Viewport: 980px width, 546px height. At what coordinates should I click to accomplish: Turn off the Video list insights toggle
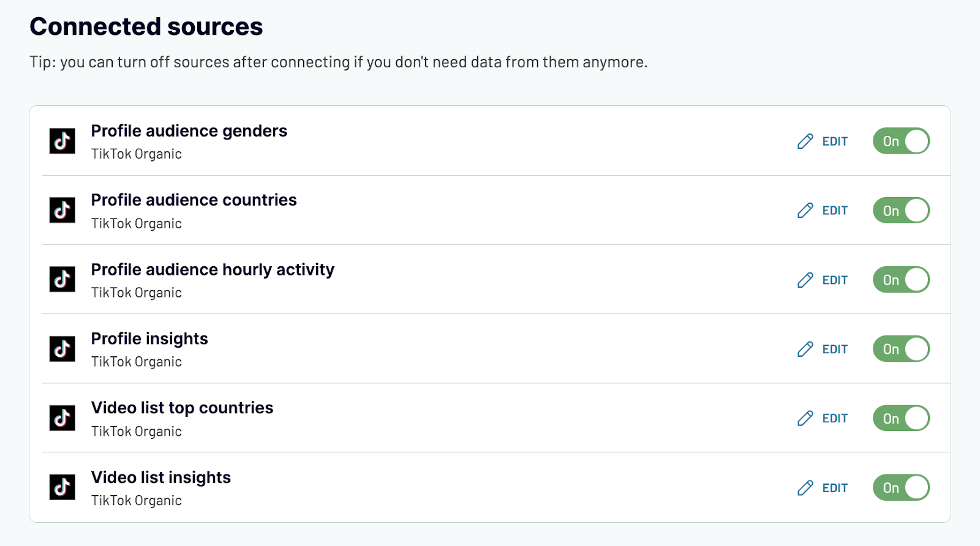pos(901,488)
